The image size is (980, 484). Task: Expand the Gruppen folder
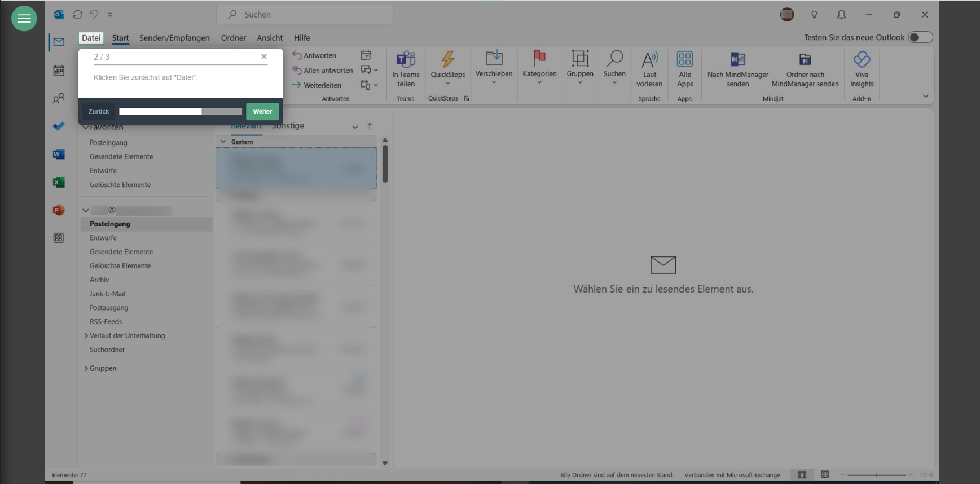86,368
